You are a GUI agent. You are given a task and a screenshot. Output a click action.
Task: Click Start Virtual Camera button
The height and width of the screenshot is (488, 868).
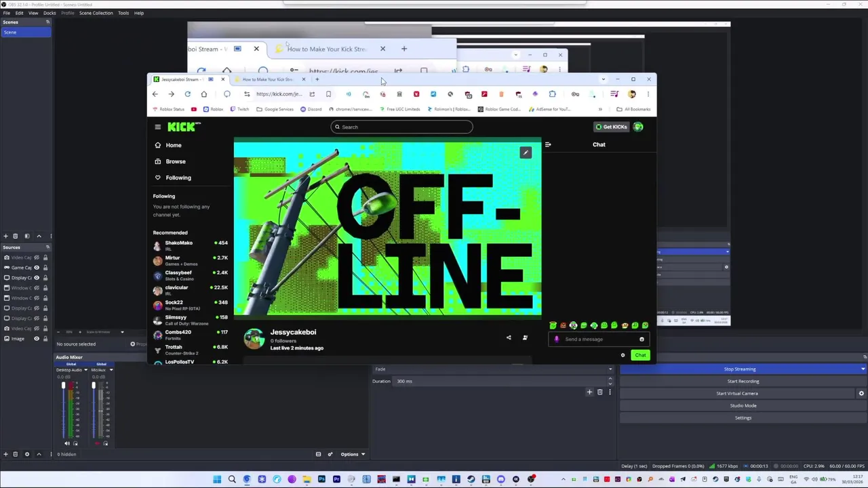(x=737, y=393)
